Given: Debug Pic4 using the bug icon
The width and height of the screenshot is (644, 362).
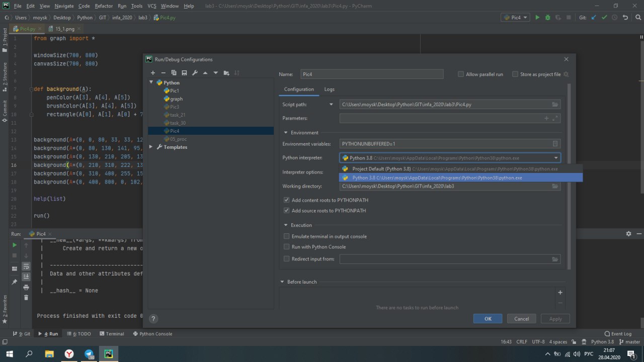Looking at the screenshot, I should (548, 17).
